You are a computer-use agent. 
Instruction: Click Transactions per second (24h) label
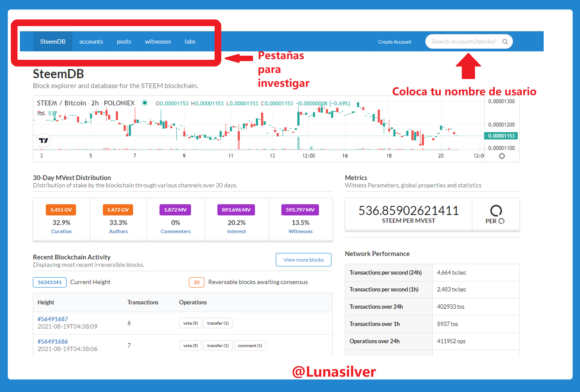click(x=386, y=272)
